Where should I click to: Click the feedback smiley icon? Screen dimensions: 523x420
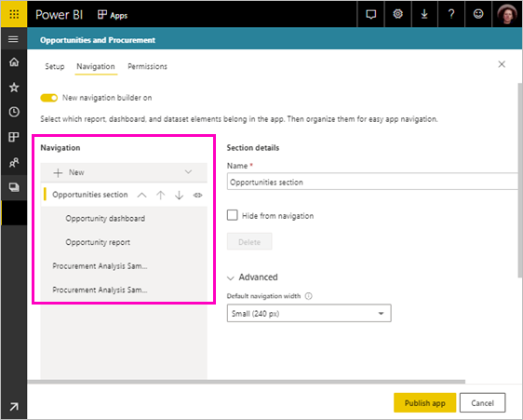tap(478, 14)
